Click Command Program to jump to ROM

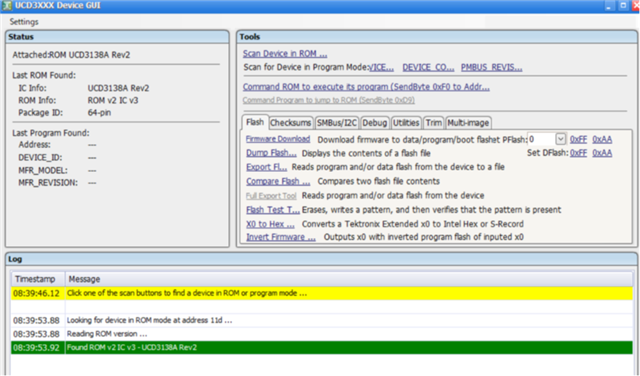pos(329,100)
